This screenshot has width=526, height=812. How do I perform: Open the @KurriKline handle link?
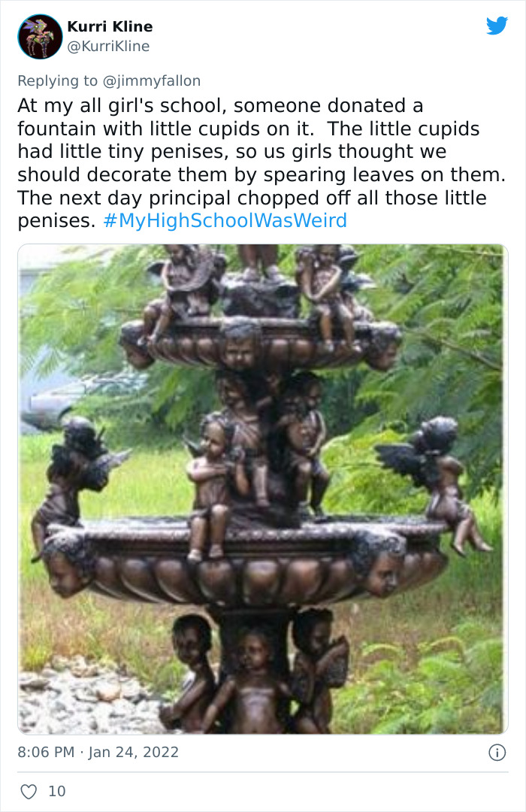coord(109,46)
